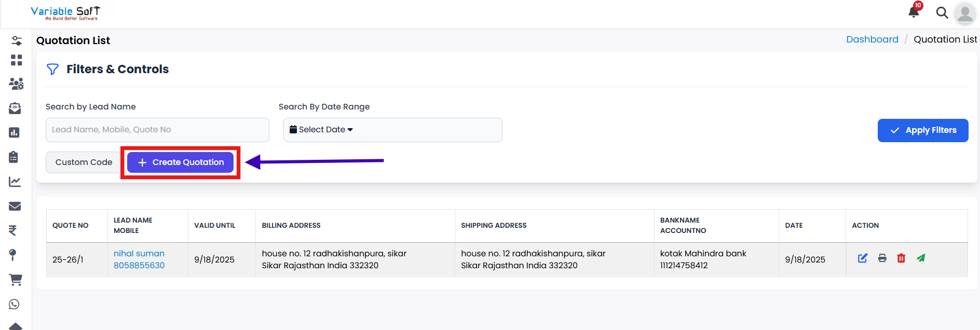Open the sliders settings sidebar icon

[x=17, y=40]
